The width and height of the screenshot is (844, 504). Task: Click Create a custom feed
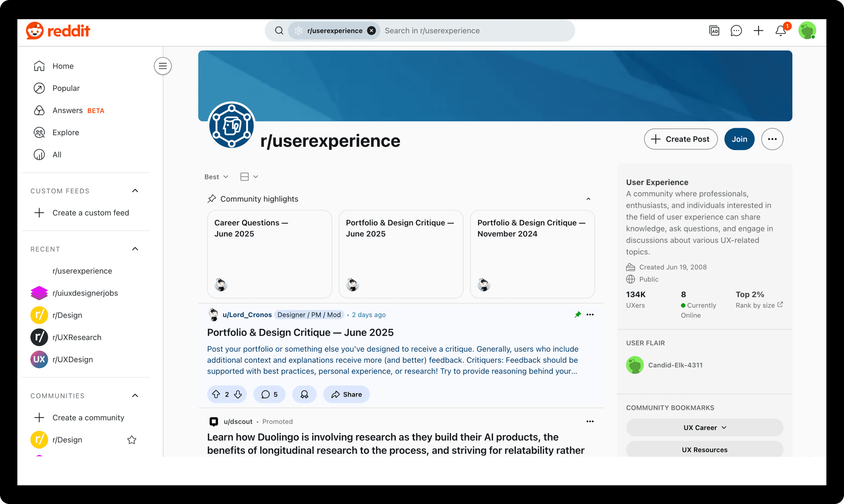point(86,213)
